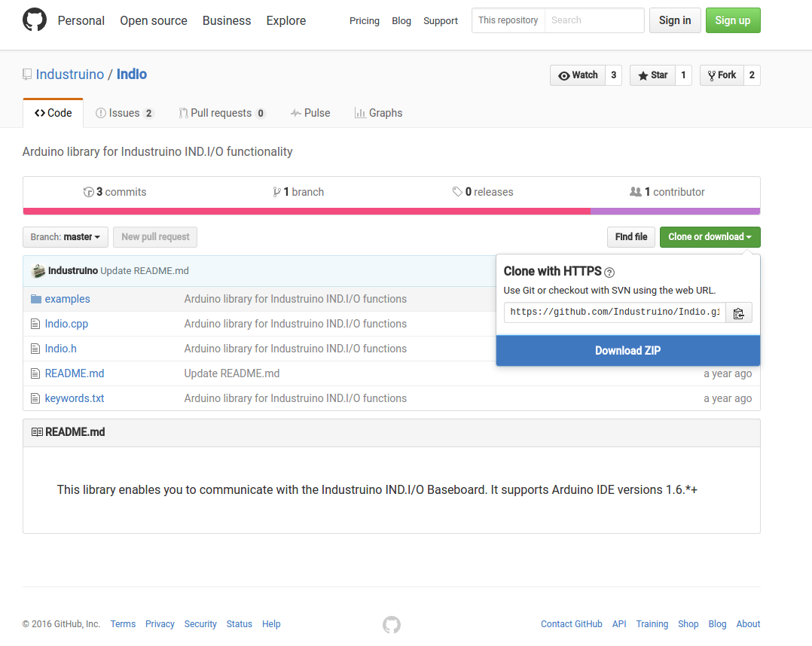This screenshot has height=646, width=812.
Task: Star the Indio repository
Action: (652, 75)
